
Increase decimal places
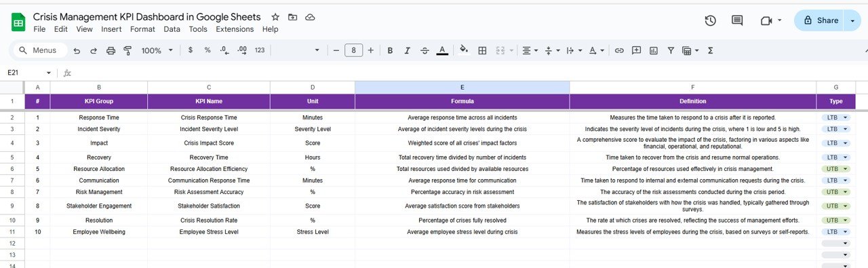coord(242,50)
